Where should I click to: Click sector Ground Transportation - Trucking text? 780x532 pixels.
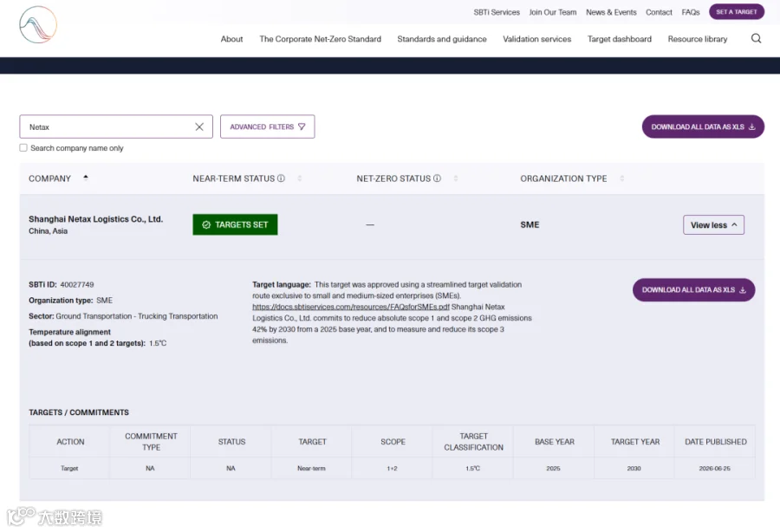[x=137, y=316]
